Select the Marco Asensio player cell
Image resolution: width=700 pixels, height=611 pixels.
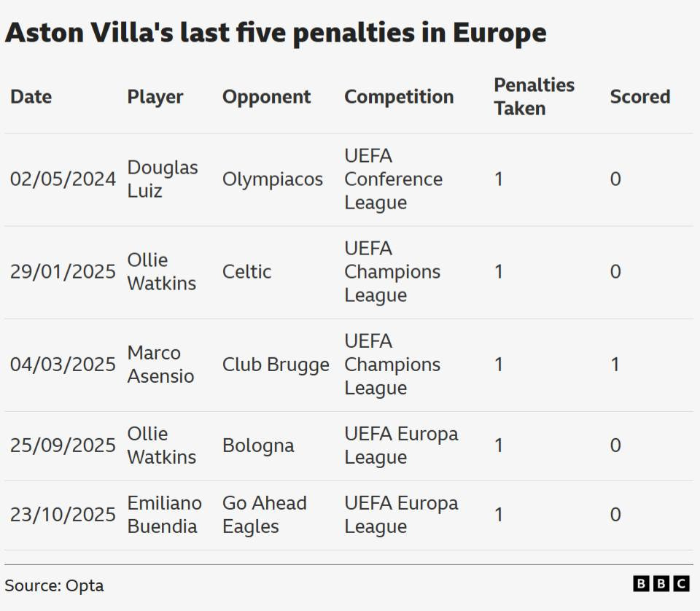[x=161, y=365]
